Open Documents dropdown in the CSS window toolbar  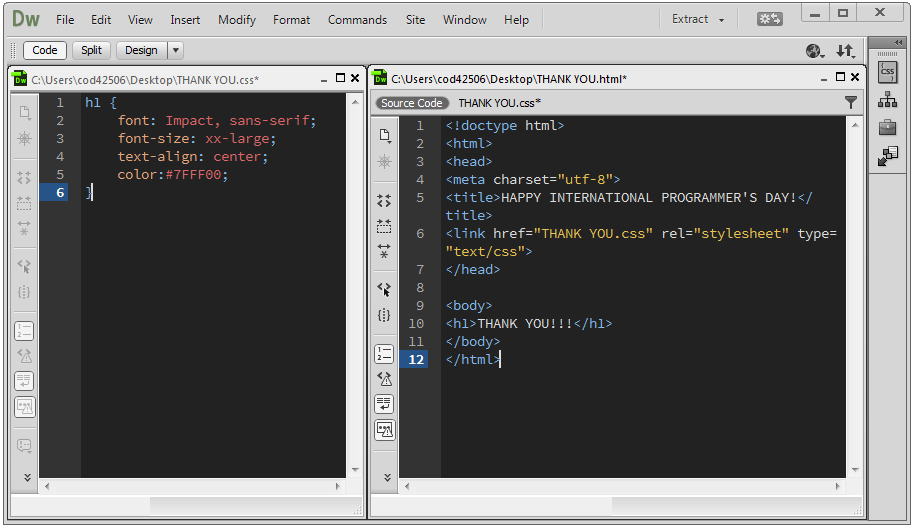pos(24,112)
